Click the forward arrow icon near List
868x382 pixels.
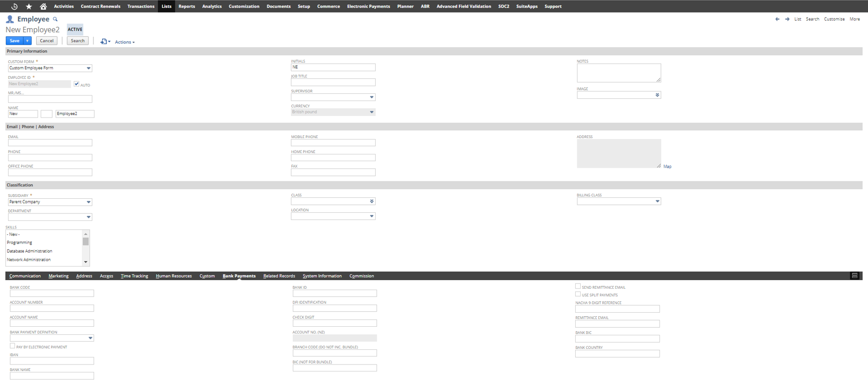787,19
